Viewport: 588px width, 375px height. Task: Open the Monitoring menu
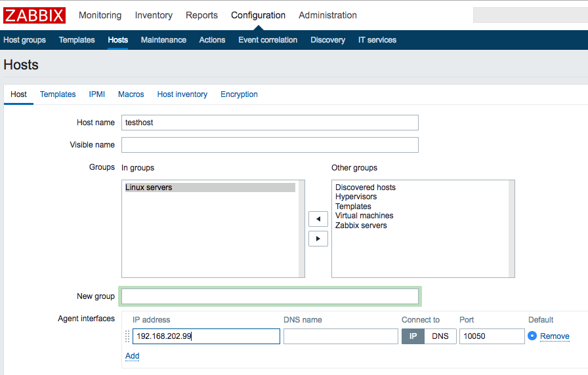pos(100,15)
